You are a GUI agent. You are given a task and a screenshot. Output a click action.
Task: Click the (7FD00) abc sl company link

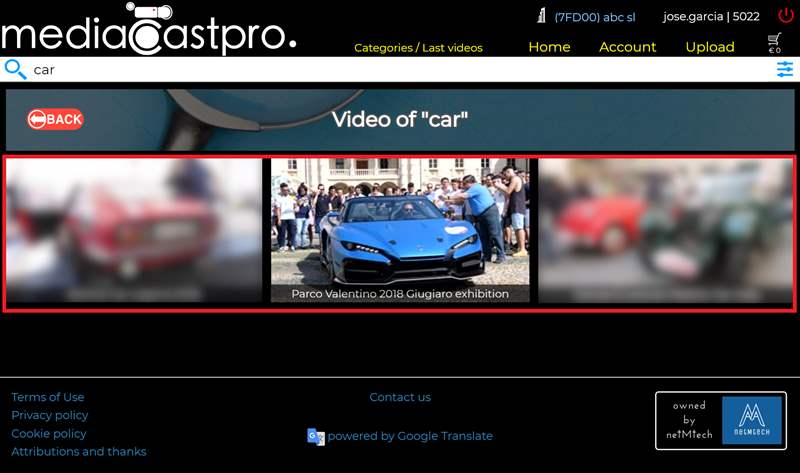(595, 17)
